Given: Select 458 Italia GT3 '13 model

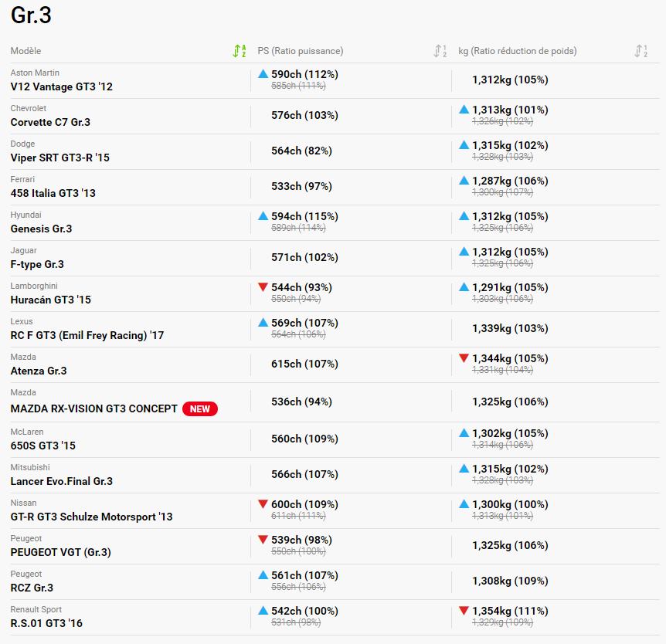Looking at the screenshot, I should point(53,193).
